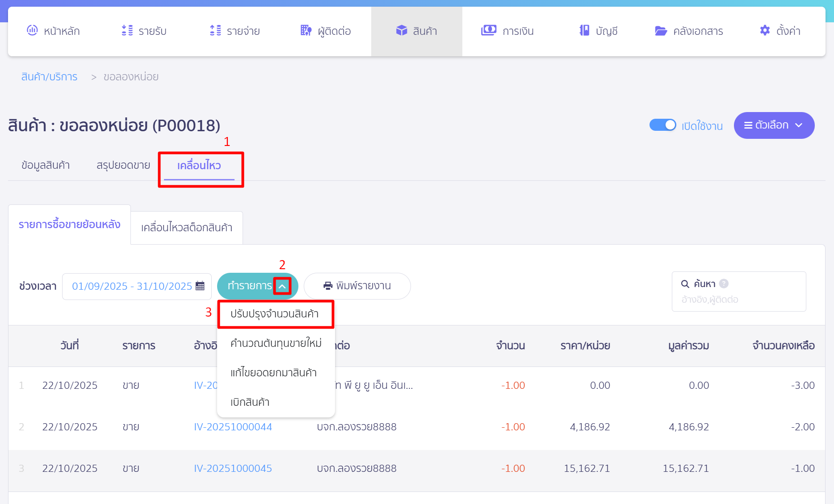This screenshot has width=834, height=504.
Task: Select ปรับปรุงจำนวนสินค้า from the menu
Action: tap(275, 314)
